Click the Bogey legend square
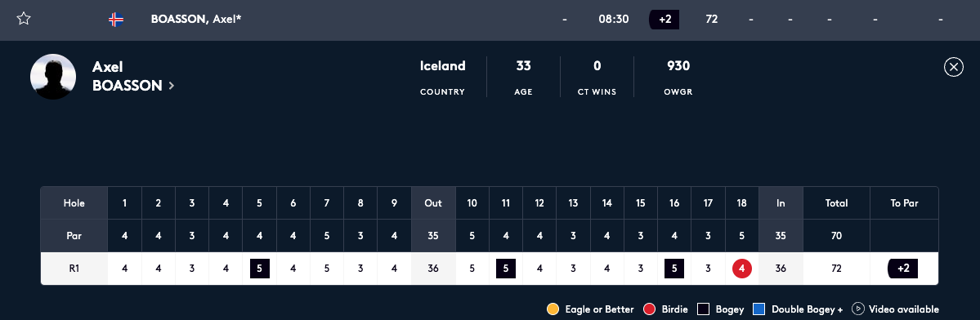This screenshot has height=320, width=980. pyautogui.click(x=703, y=309)
